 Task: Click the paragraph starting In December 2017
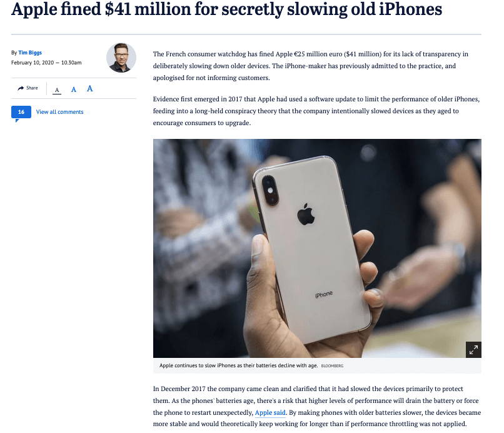click(x=317, y=406)
